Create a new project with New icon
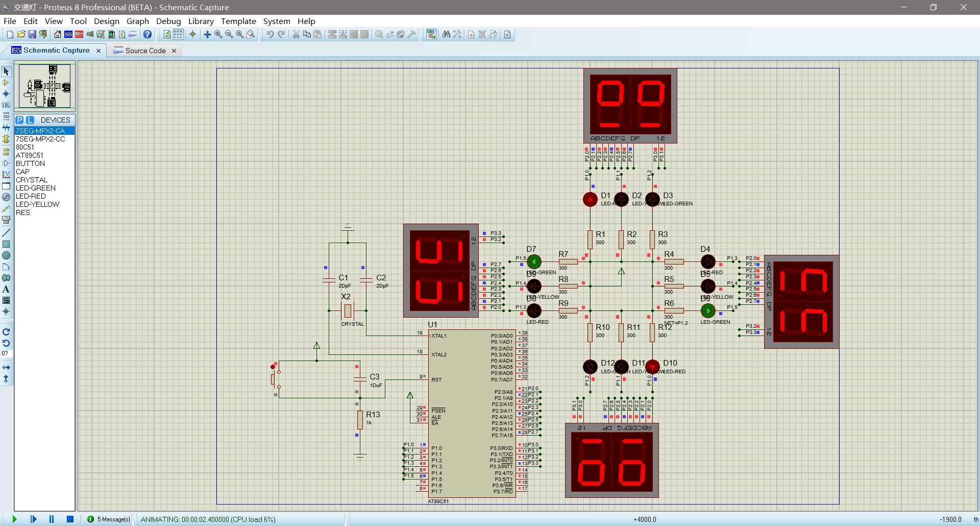The height and width of the screenshot is (526, 980). [x=10, y=34]
